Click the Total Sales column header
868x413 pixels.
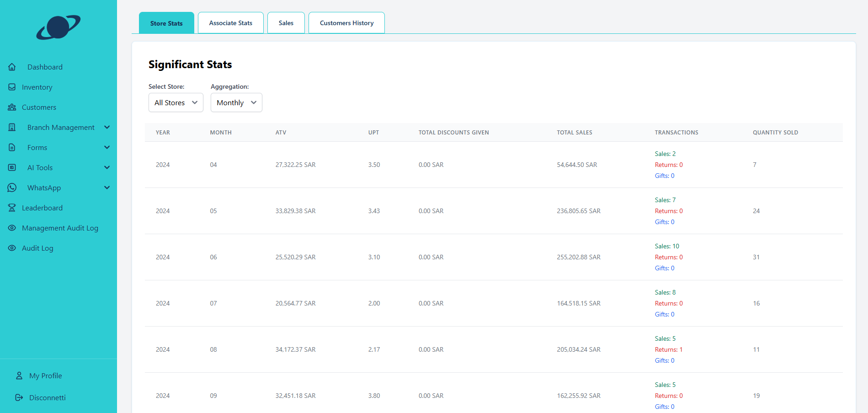(574, 133)
